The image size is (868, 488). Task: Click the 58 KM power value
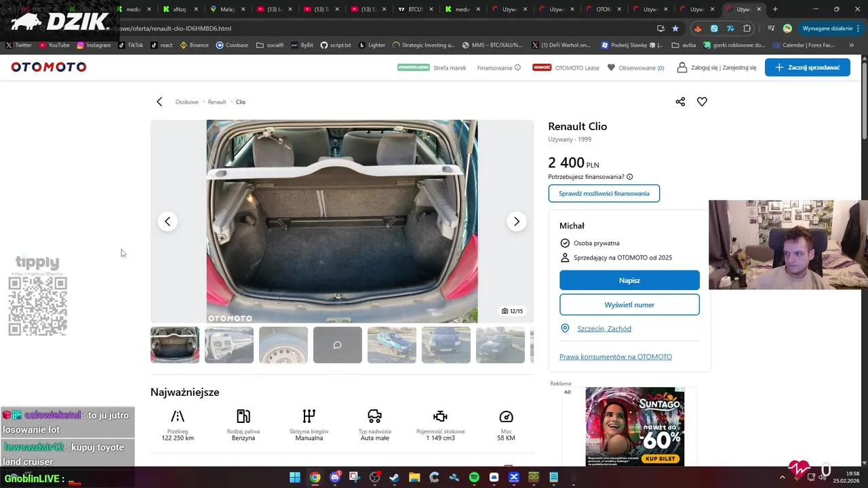coord(506,438)
